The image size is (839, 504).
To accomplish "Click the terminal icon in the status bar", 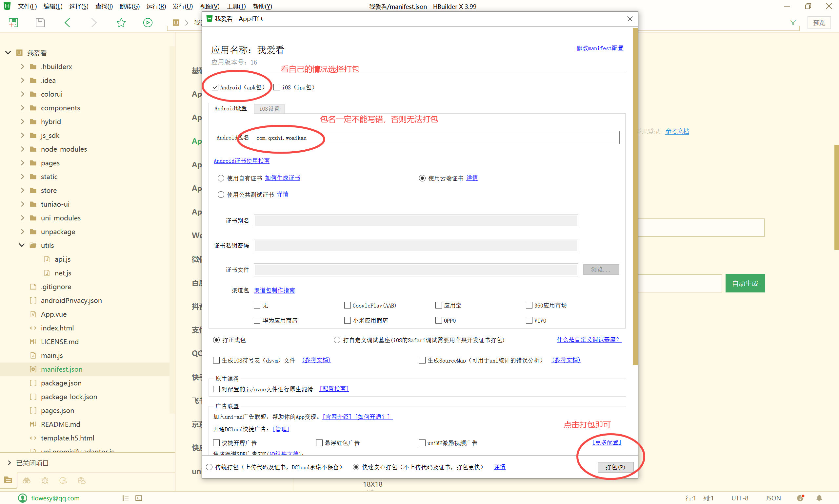I will click(x=139, y=498).
